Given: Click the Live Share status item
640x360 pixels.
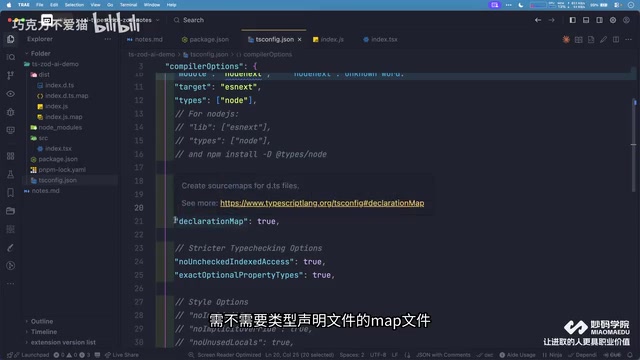Looking at the screenshot, I should (122, 355).
